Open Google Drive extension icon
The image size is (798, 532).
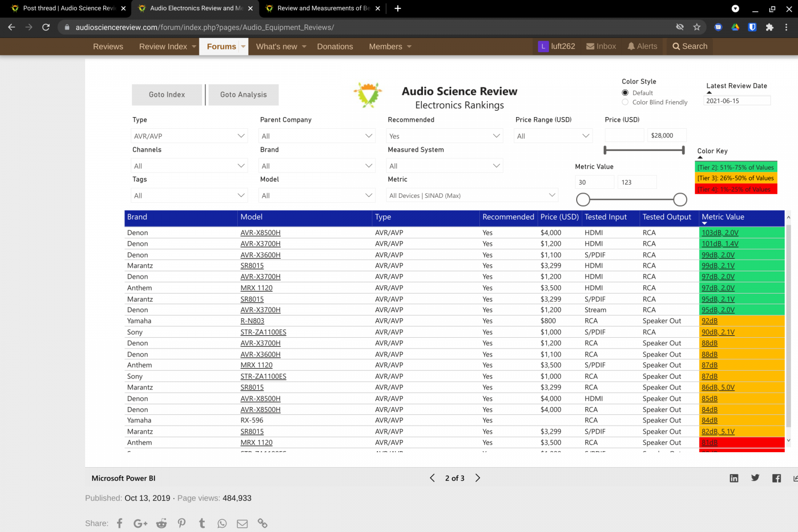click(x=735, y=27)
